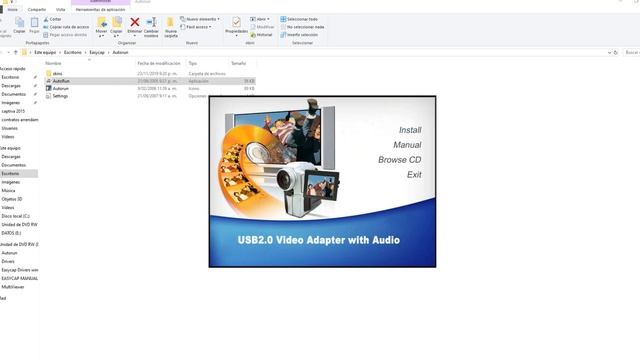Open Easycap Drivers win folder in sidebar
640x360 pixels.
pyautogui.click(x=20, y=270)
